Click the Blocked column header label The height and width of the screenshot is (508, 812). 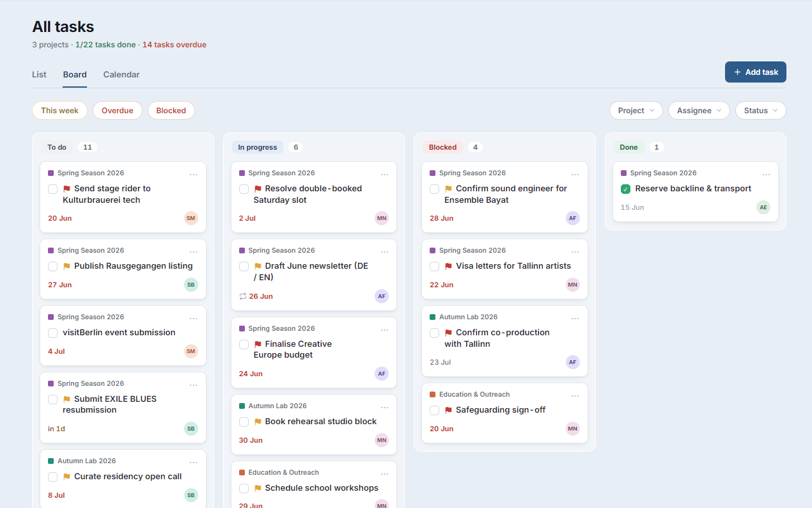pos(442,147)
